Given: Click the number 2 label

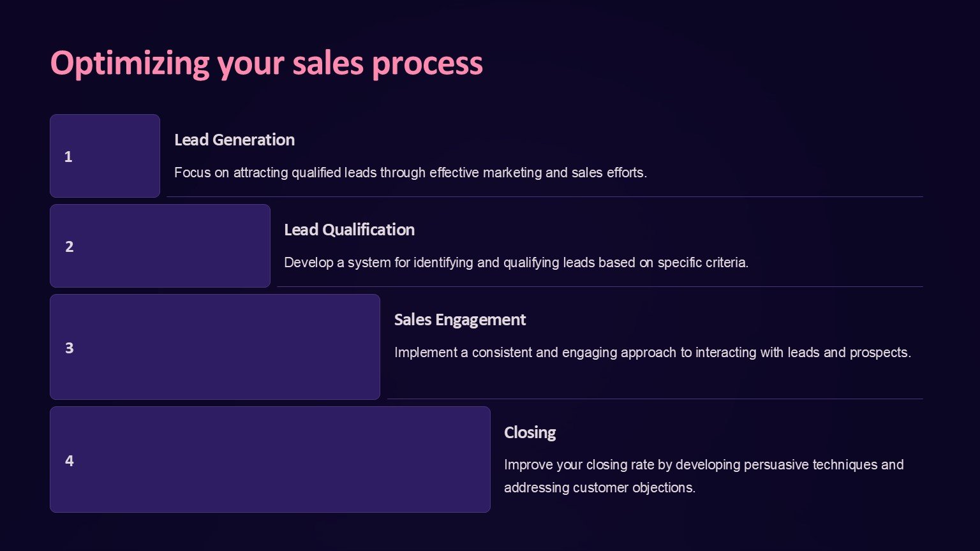Looking at the screenshot, I should pos(70,247).
